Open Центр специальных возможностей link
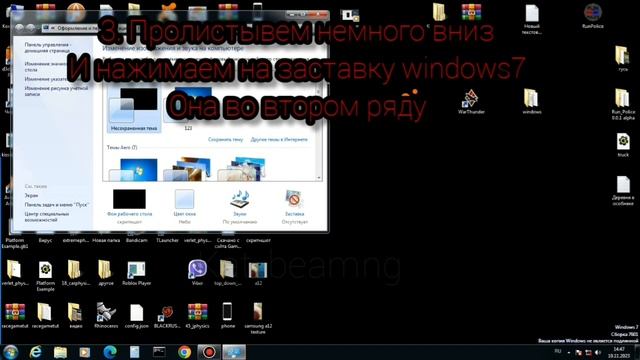 tap(47, 217)
